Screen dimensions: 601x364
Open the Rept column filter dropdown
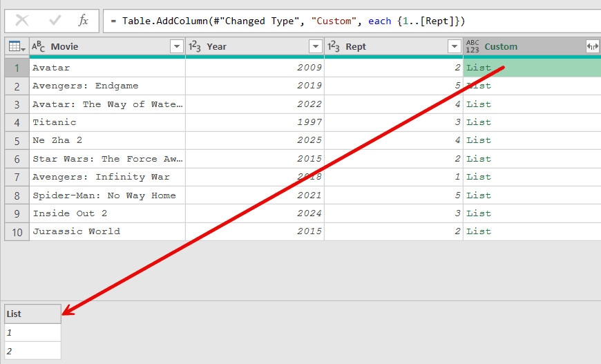tap(454, 47)
